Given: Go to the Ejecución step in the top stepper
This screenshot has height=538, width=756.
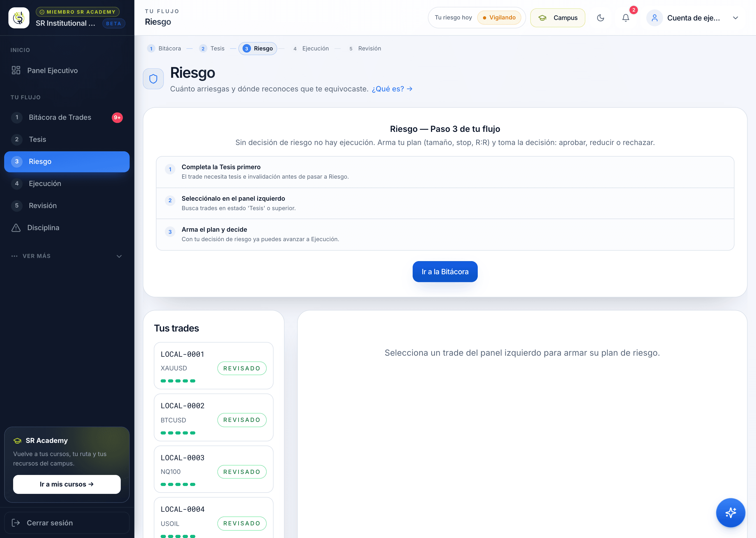Looking at the screenshot, I should (x=311, y=48).
